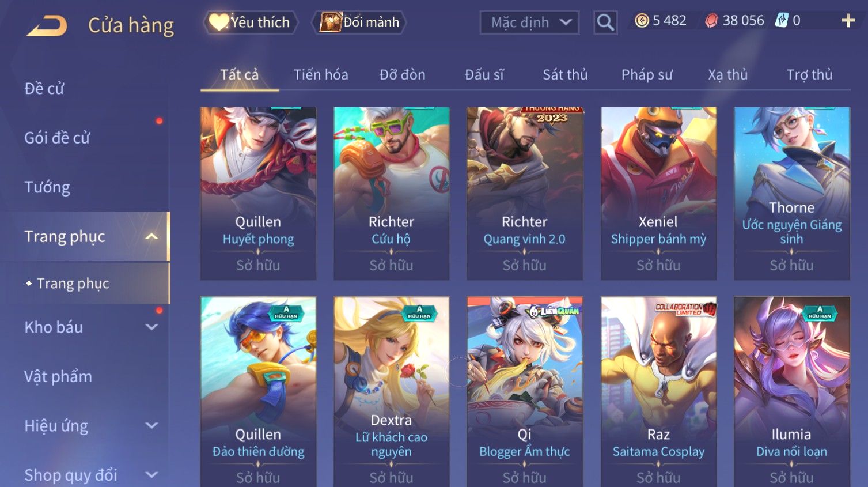Click the Đổi mảnh chest icon
Viewport: 868px width, 487px height.
pyautogui.click(x=331, y=22)
